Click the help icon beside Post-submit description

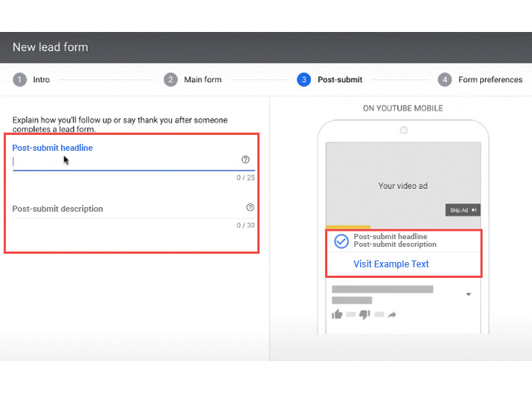click(250, 207)
